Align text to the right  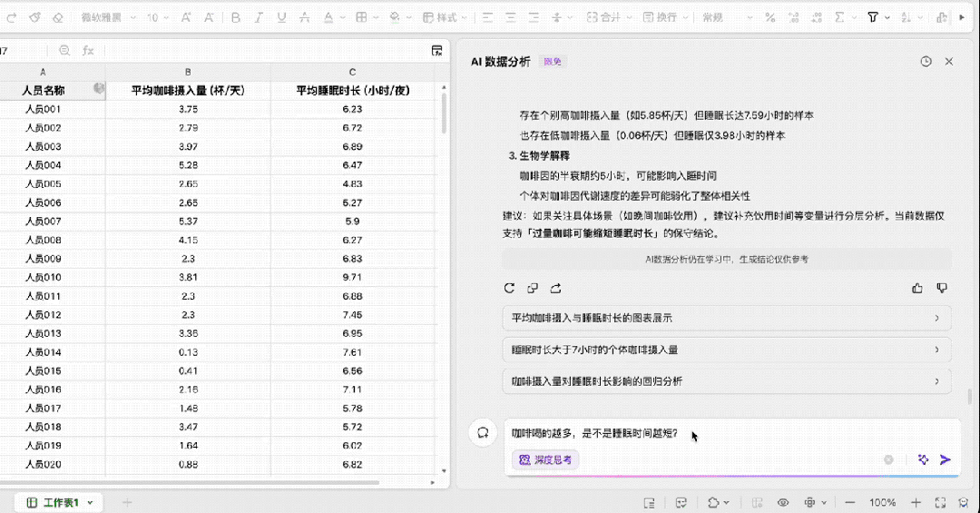(x=534, y=17)
